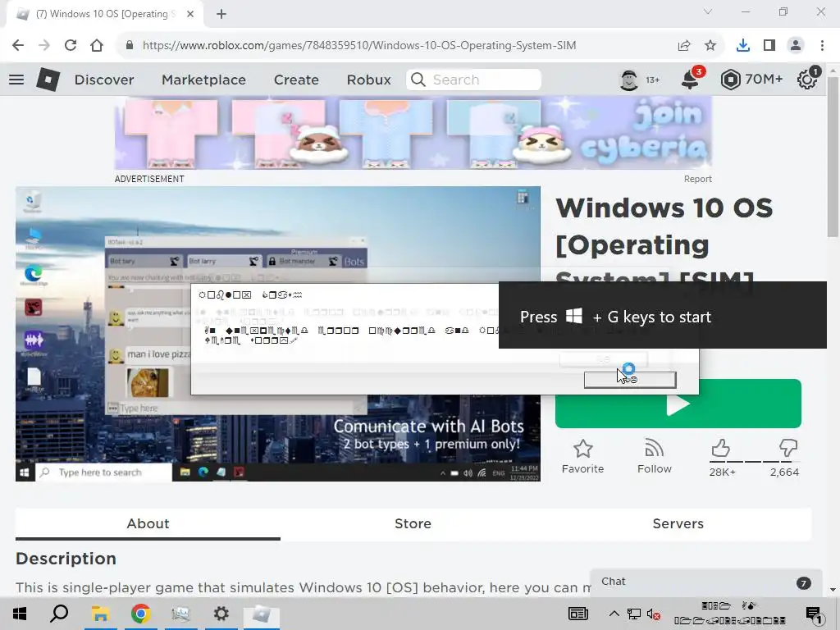840x630 pixels.
Task: Switch to Chrome on the taskbar
Action: coord(140,614)
